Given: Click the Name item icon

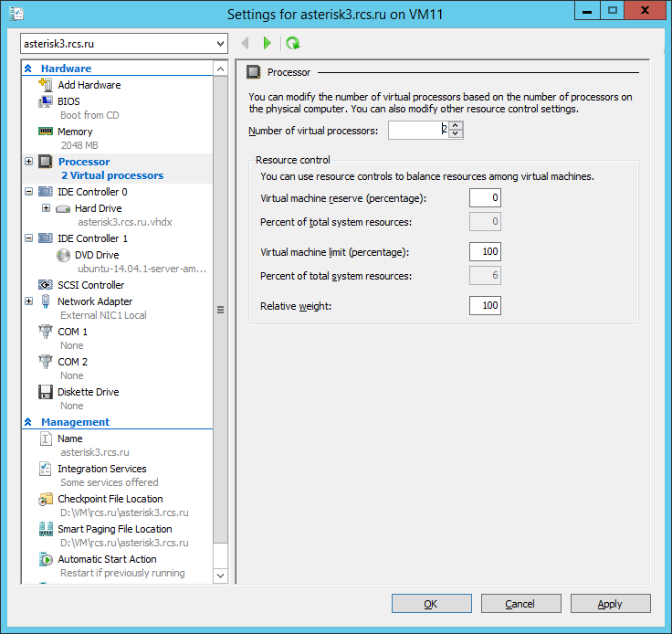Looking at the screenshot, I should coord(46,439).
